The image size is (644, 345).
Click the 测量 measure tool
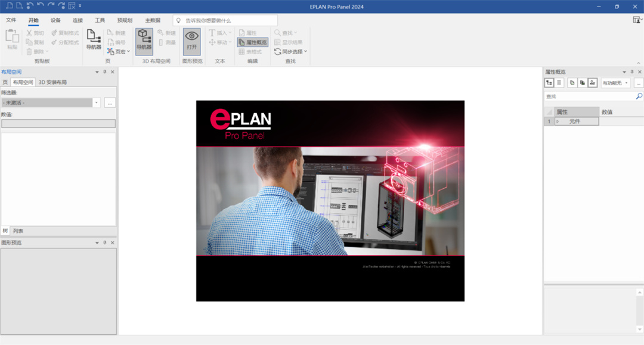pyautogui.click(x=166, y=42)
